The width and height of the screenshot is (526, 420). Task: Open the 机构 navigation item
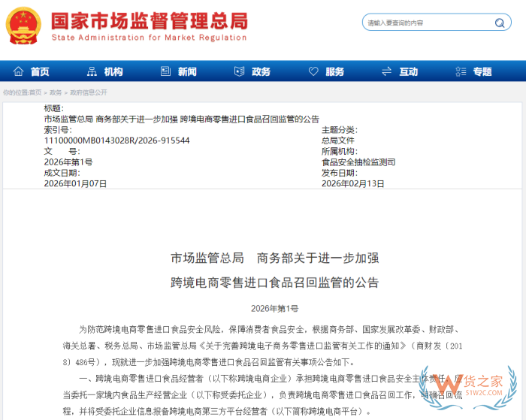tap(113, 71)
